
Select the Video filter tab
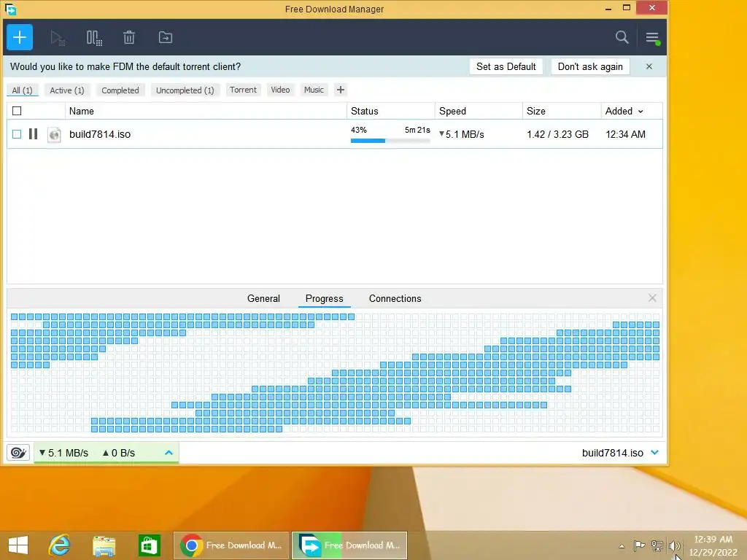[x=280, y=90]
